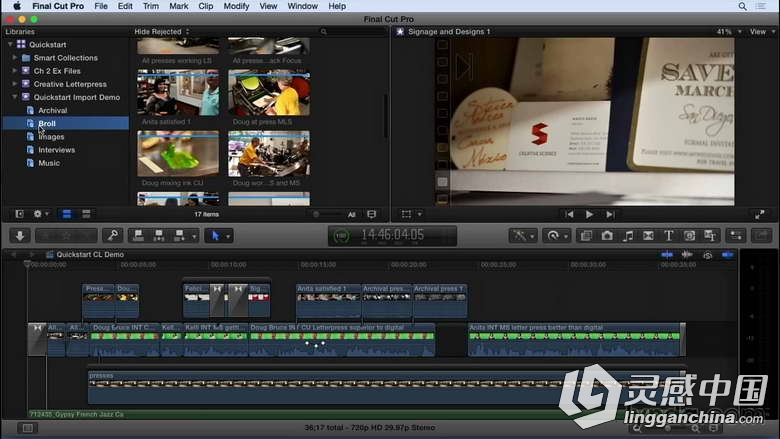Collapse the Quickstart library

click(10, 44)
